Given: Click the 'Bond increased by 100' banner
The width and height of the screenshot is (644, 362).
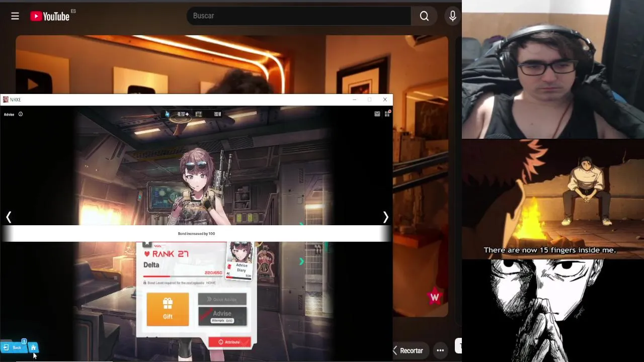Looking at the screenshot, I should point(196,233).
